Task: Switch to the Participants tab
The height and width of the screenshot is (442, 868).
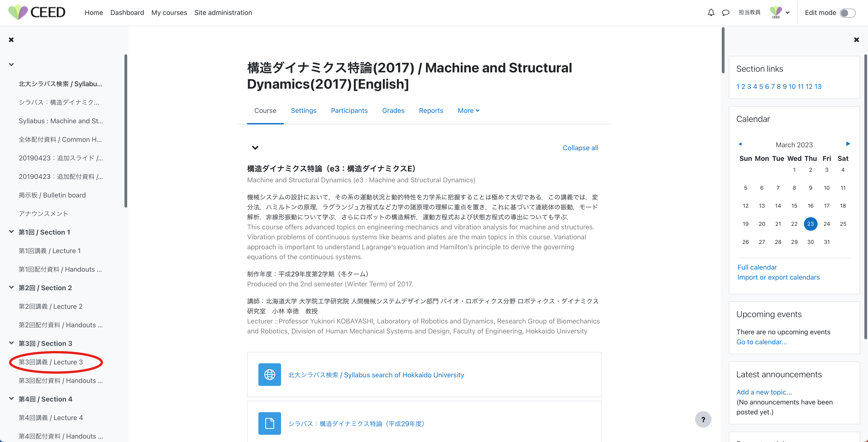Action: click(349, 110)
